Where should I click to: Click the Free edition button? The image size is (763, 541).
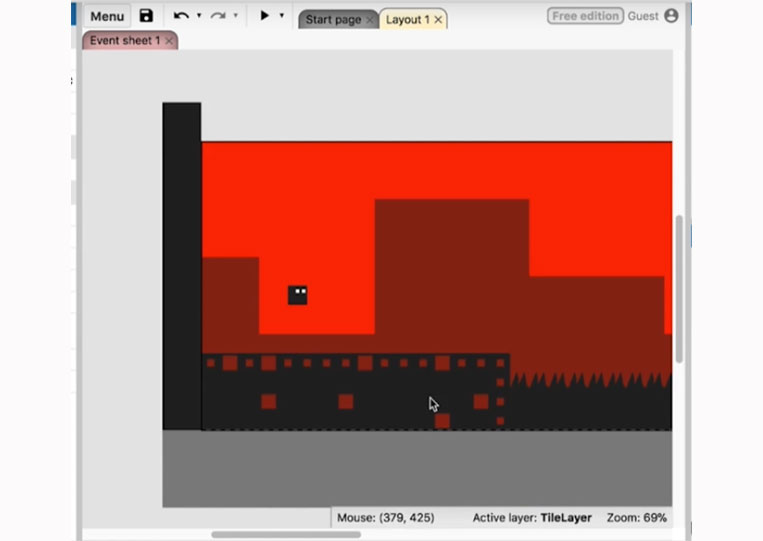coord(585,16)
